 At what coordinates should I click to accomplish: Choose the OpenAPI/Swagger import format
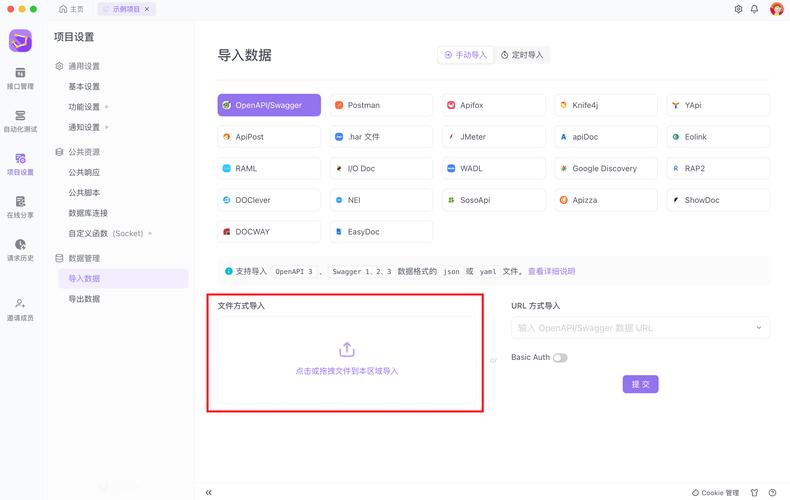269,105
